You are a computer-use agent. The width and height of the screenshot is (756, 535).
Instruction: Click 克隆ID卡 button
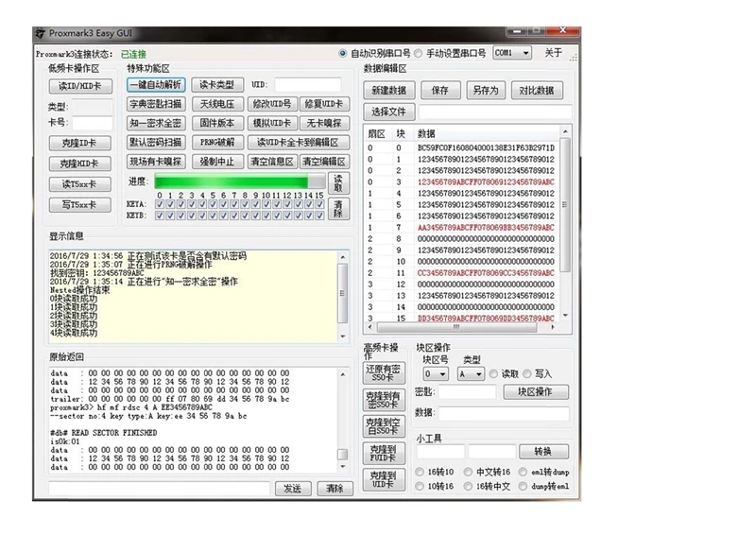click(x=80, y=144)
